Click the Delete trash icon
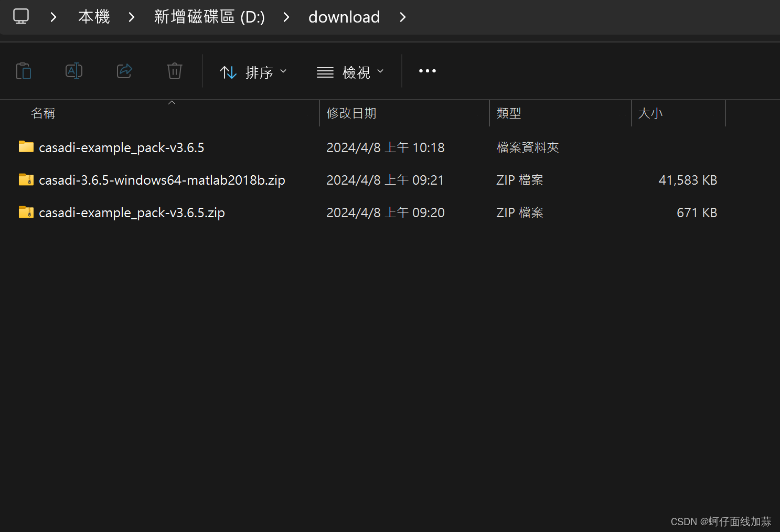This screenshot has width=780, height=532. pyautogui.click(x=174, y=71)
